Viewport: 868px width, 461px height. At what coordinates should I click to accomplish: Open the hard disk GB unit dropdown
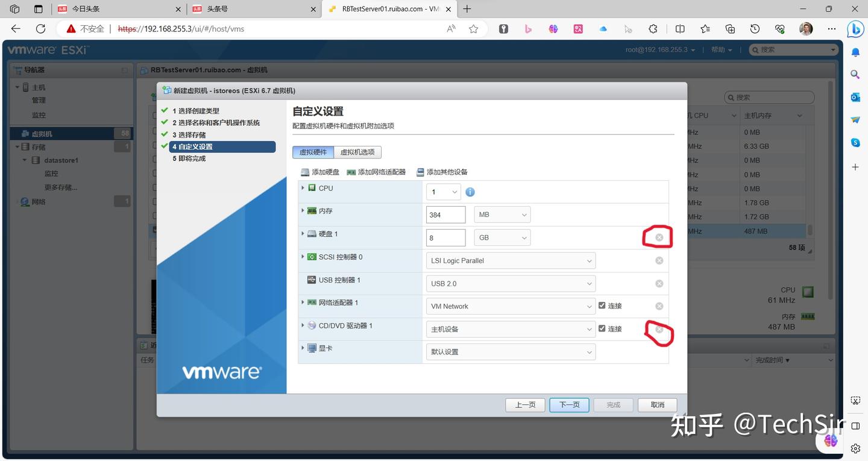click(x=502, y=237)
